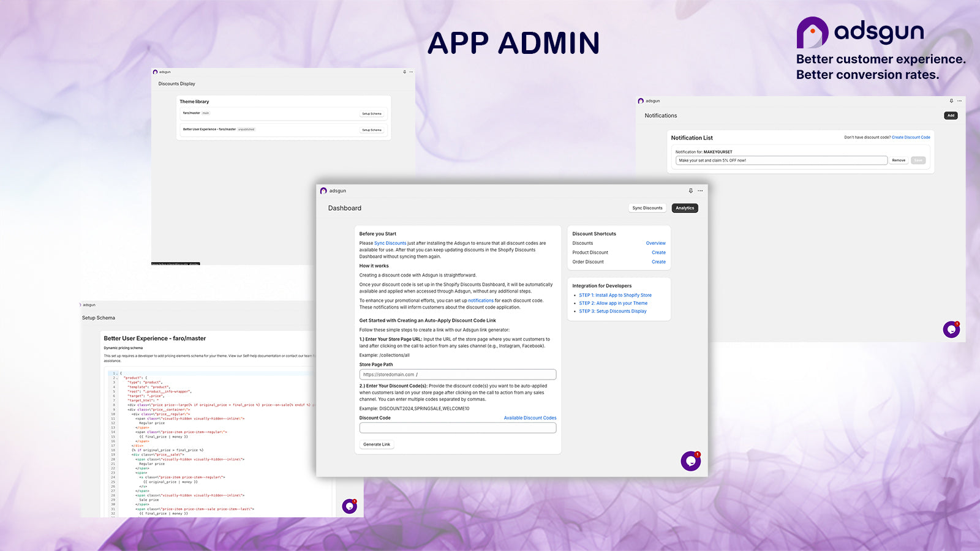Open the overflow menu in the Dashboard header
Image resolution: width=980 pixels, height=551 pixels.
700,190
